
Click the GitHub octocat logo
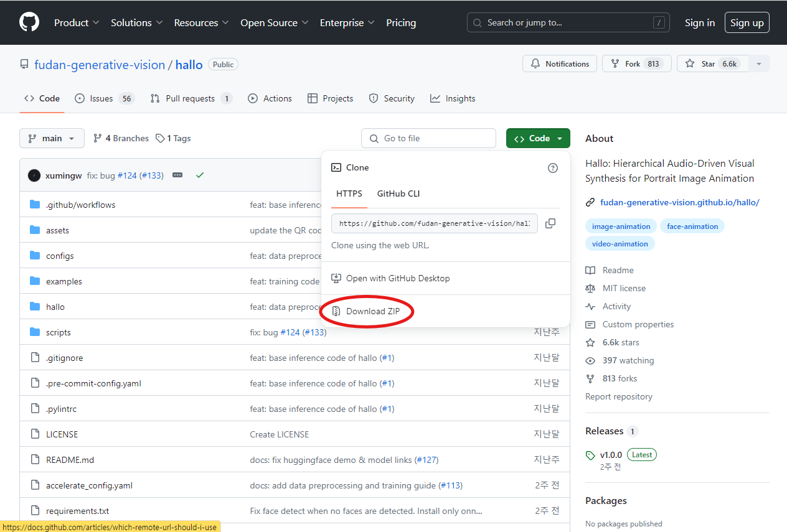point(29,22)
